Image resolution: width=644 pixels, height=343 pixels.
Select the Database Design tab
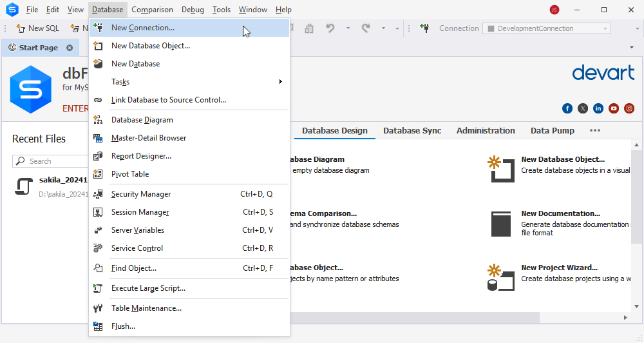(x=335, y=130)
